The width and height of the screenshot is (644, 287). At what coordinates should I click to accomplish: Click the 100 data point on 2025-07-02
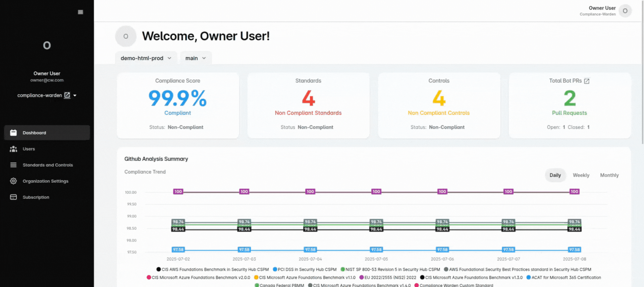click(178, 192)
